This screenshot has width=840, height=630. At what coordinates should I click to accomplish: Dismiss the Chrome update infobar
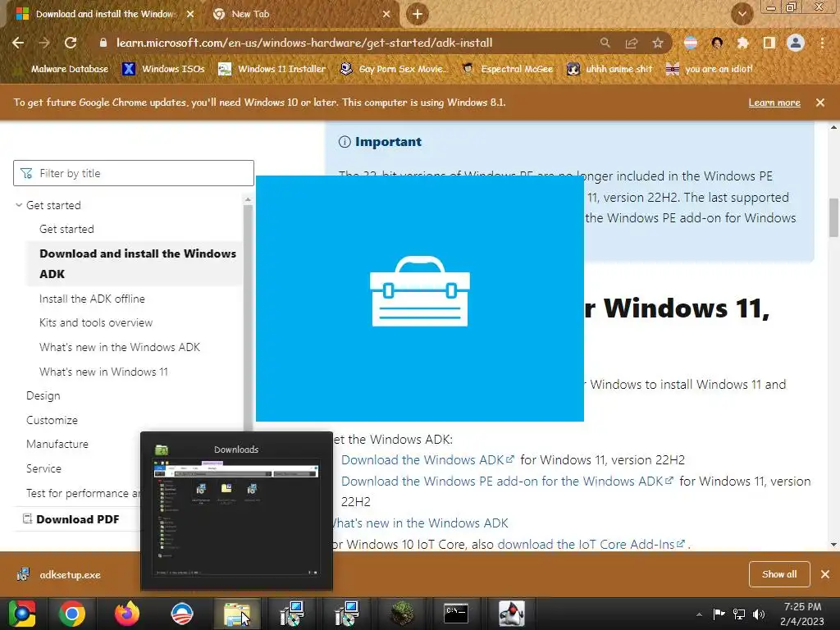point(820,103)
